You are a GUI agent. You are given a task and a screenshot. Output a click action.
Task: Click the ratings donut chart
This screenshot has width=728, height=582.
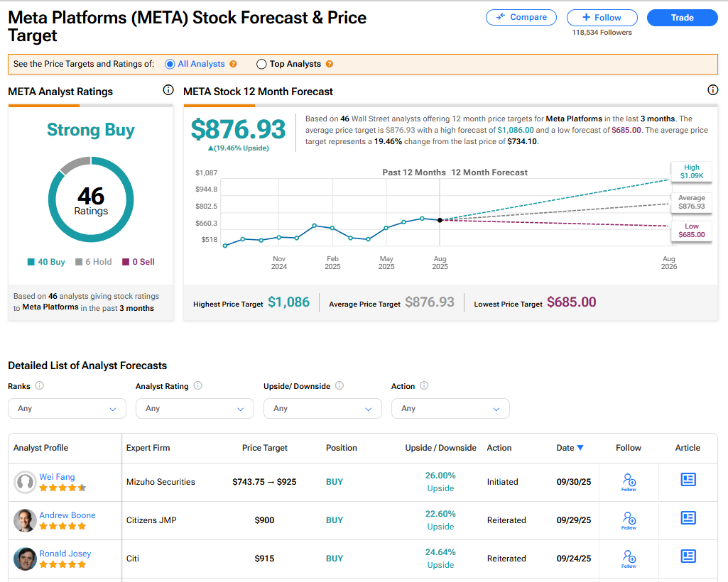[91, 199]
